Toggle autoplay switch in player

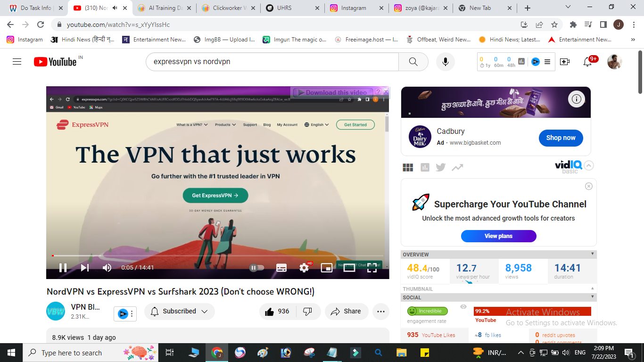click(x=257, y=268)
